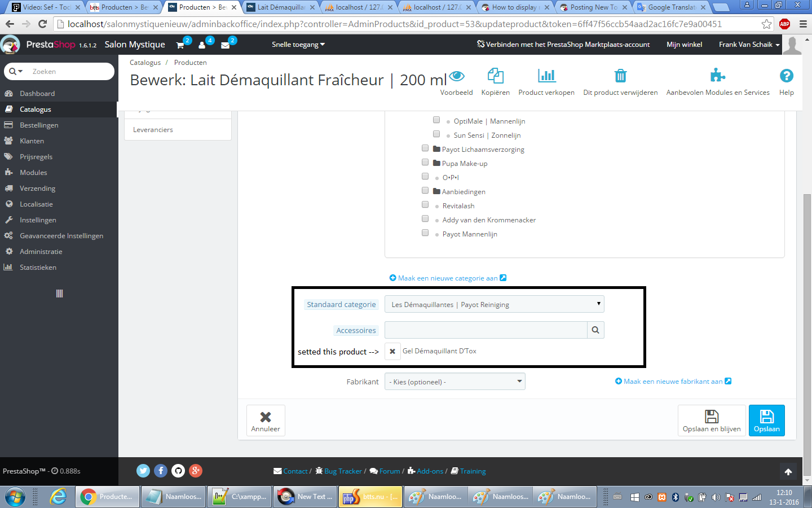Screen dimensions: 812x508
Task: Click the user avatar in header
Action: (x=792, y=45)
